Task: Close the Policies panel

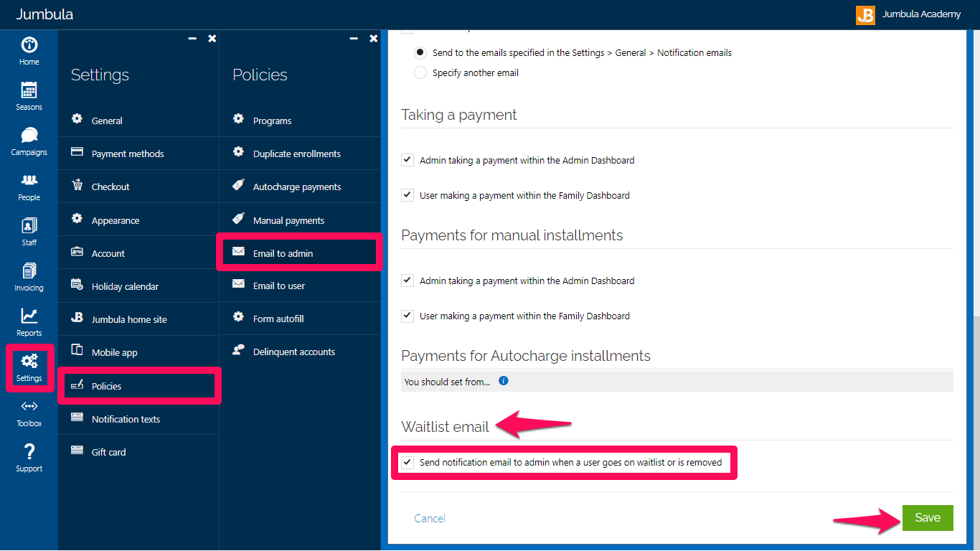Action: (374, 39)
